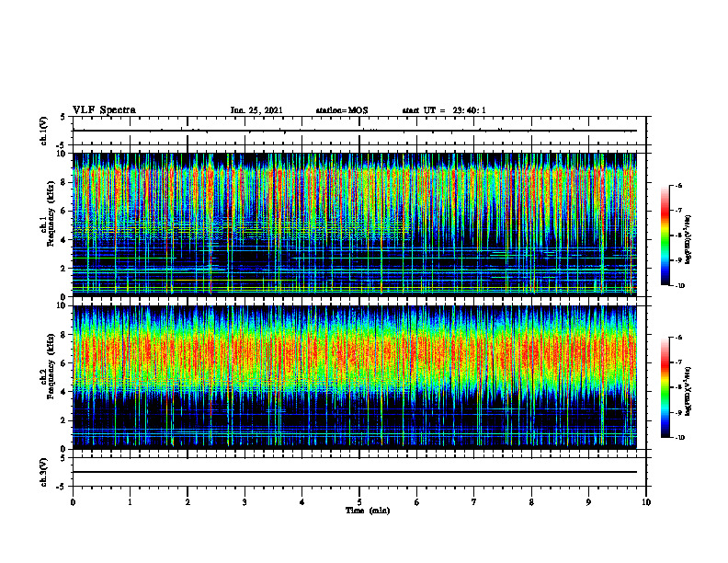Screen dimensions: 728x563
Task: Click the "-10" label on ch.2 color scale
Action: pos(679,438)
